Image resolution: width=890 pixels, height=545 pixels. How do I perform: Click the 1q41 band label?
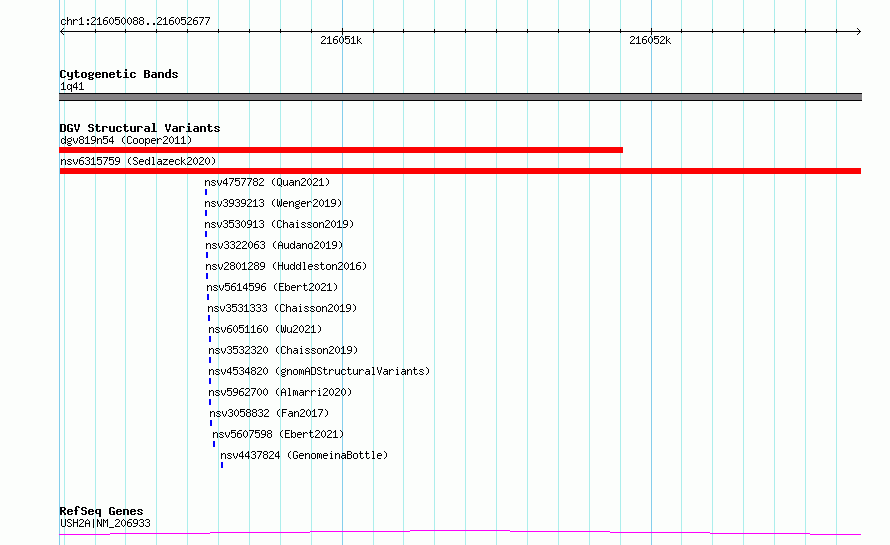[72, 86]
